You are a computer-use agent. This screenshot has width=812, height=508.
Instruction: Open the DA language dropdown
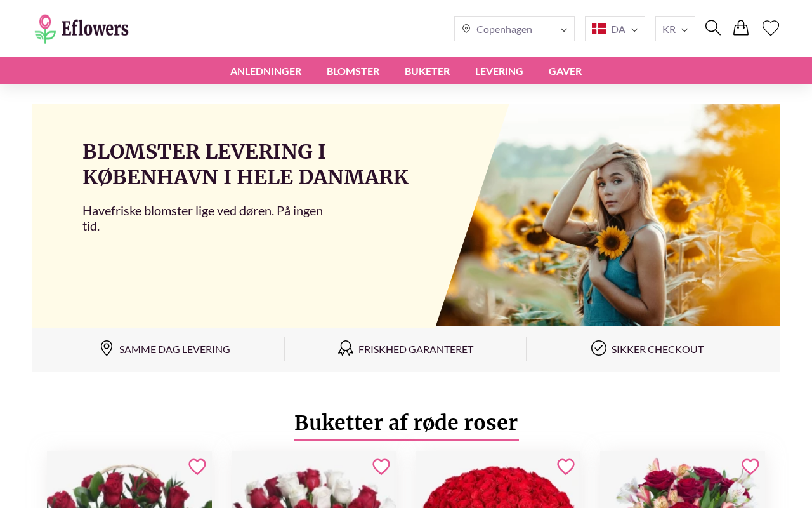pyautogui.click(x=615, y=29)
